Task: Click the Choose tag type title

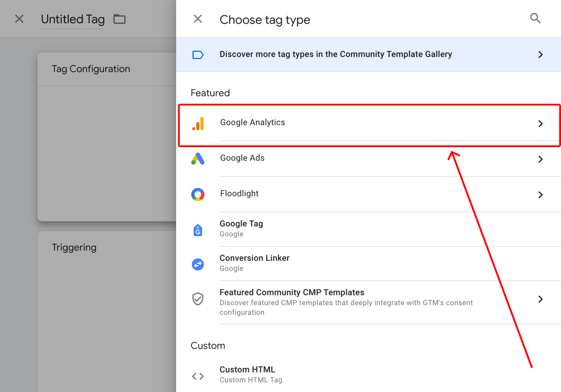Action: pyautogui.click(x=265, y=20)
